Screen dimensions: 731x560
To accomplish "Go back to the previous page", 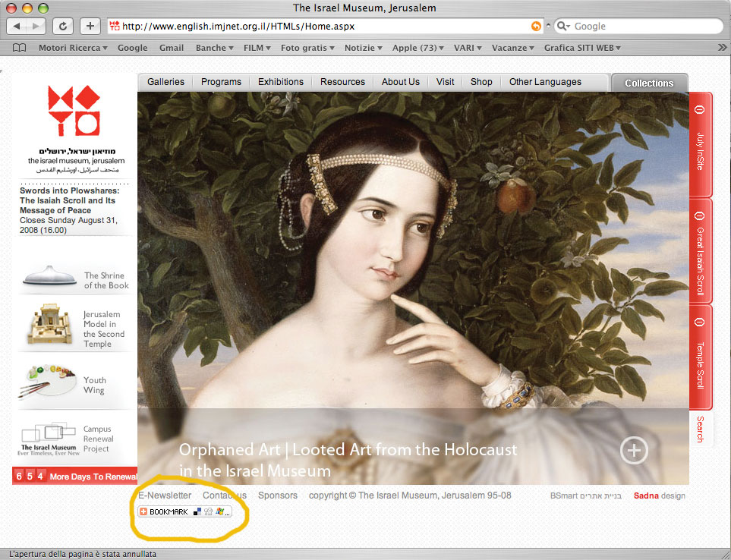I will (x=17, y=26).
